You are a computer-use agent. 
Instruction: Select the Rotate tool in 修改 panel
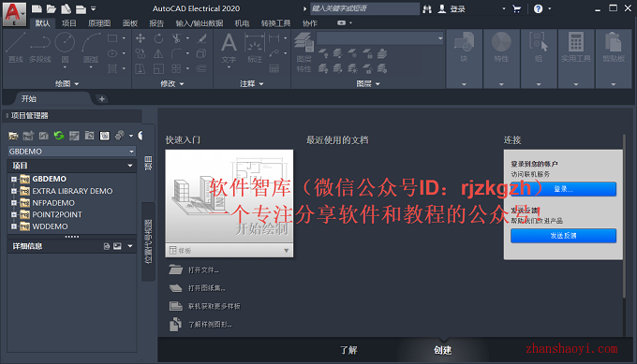point(158,38)
